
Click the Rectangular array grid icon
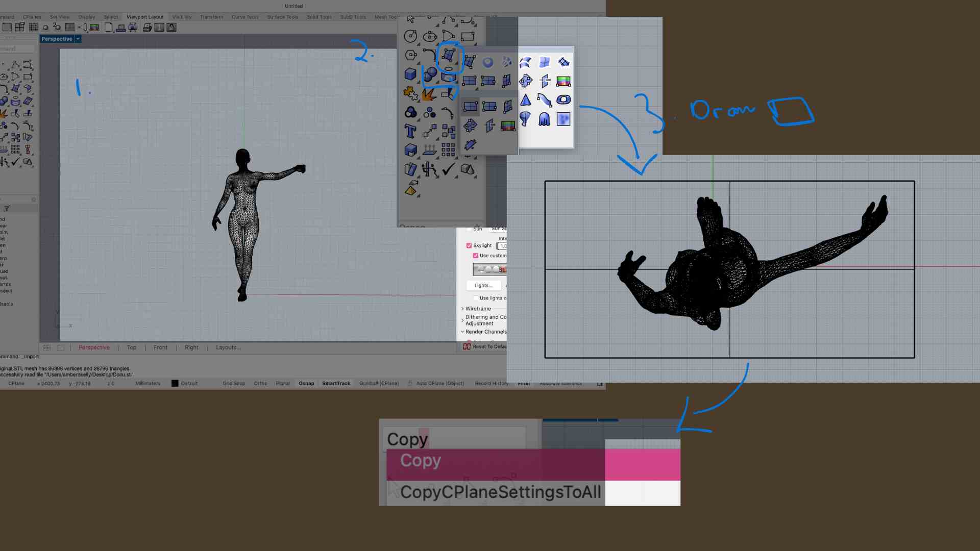coord(448,149)
